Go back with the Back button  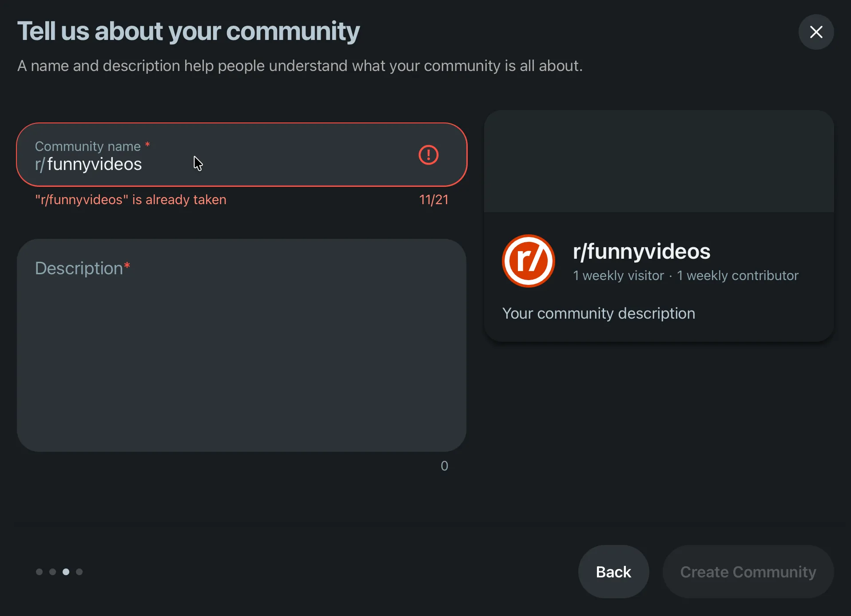pos(613,572)
